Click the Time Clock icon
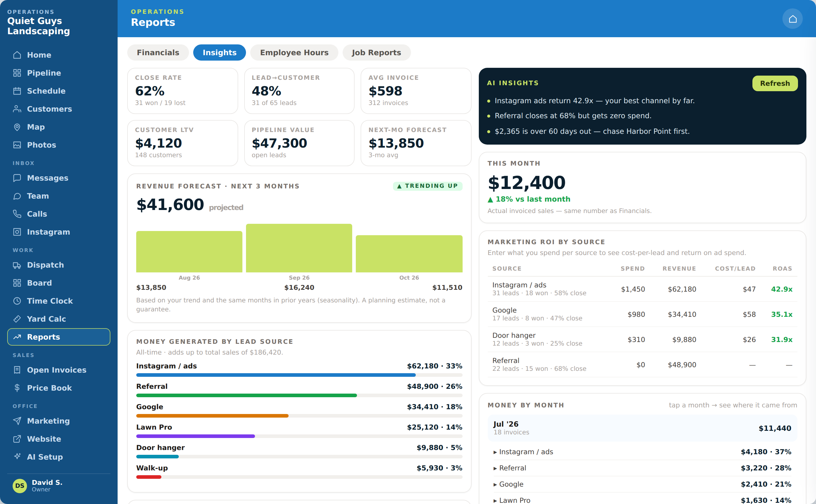Viewport: 816px width, 504px height. coord(17,301)
